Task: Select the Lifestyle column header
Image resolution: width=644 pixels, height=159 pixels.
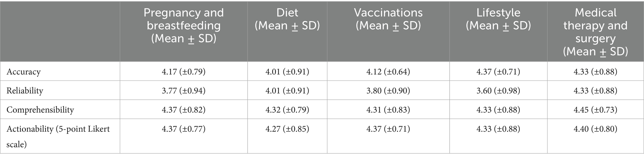Action: (x=498, y=19)
